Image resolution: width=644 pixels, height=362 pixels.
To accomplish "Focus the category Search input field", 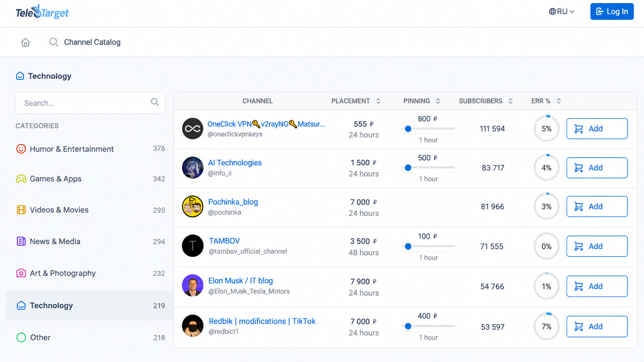I will (90, 103).
